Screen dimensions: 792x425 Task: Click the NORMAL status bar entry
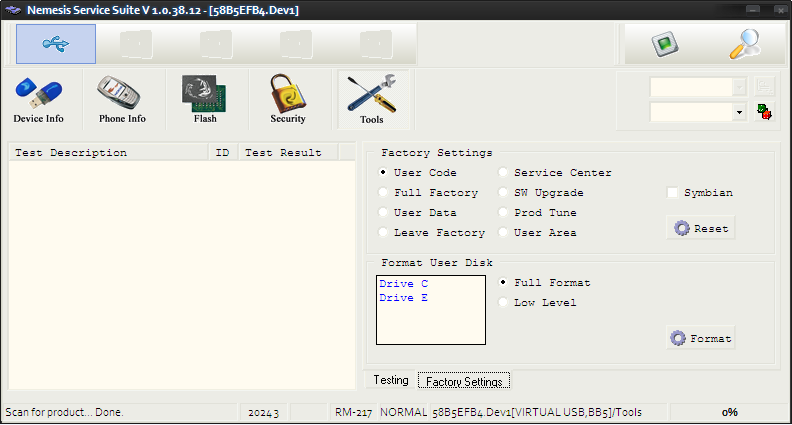[x=403, y=412]
